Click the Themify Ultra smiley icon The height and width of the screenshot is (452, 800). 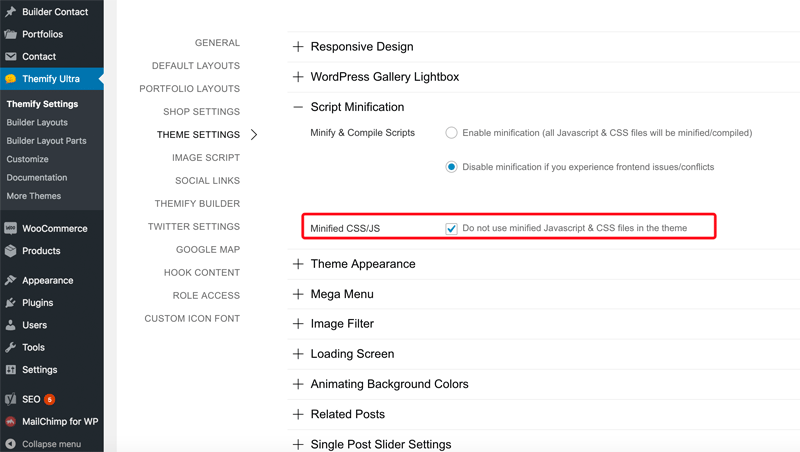click(11, 79)
